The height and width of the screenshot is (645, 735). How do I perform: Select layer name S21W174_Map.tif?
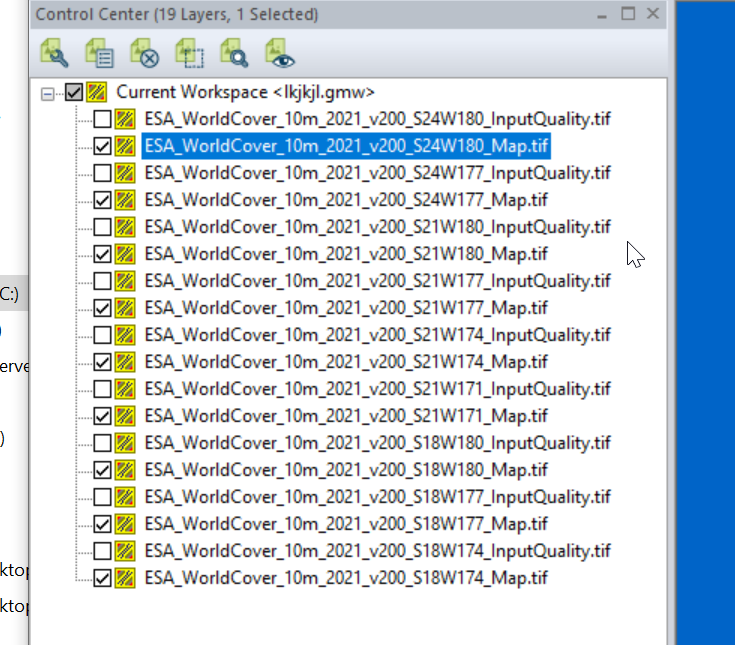pos(346,361)
